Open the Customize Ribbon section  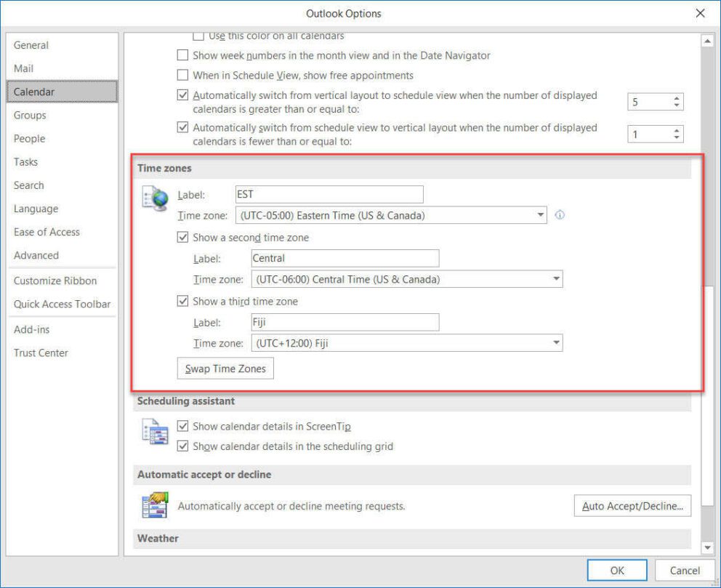coord(55,281)
